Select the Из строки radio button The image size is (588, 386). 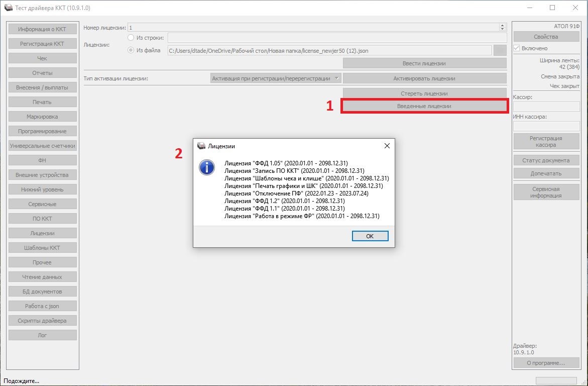131,38
